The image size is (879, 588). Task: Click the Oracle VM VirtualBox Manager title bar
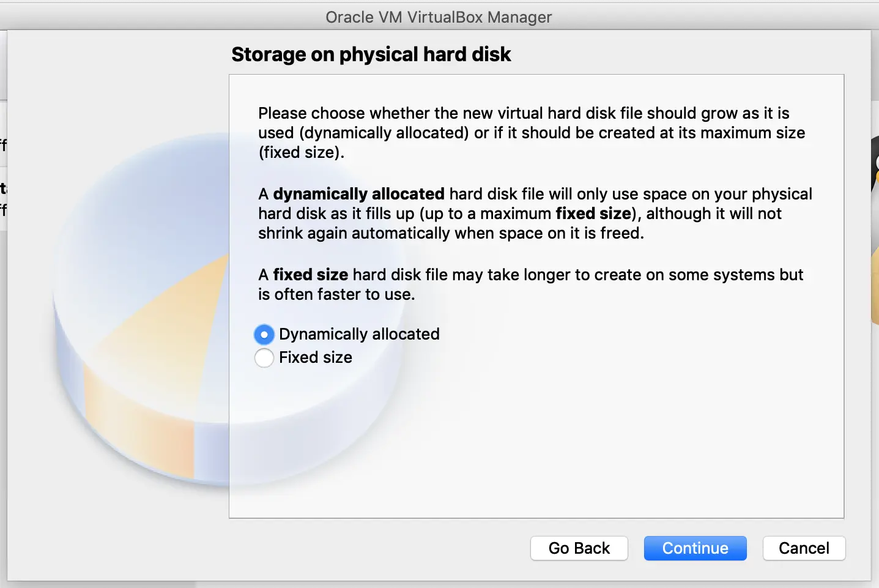click(439, 17)
